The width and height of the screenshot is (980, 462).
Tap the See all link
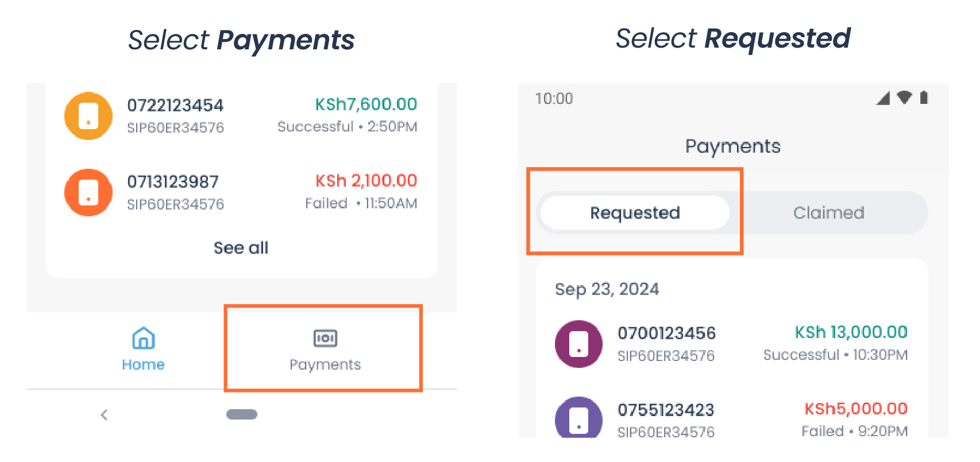(241, 247)
